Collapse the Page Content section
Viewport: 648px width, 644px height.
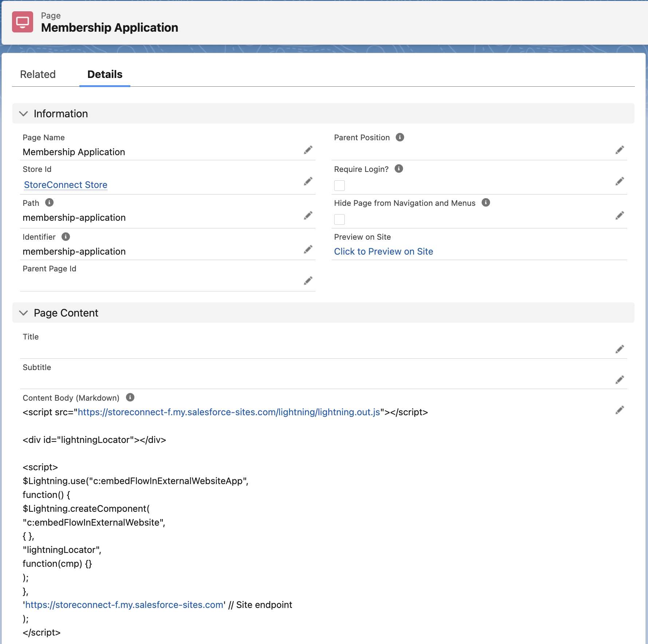(24, 313)
